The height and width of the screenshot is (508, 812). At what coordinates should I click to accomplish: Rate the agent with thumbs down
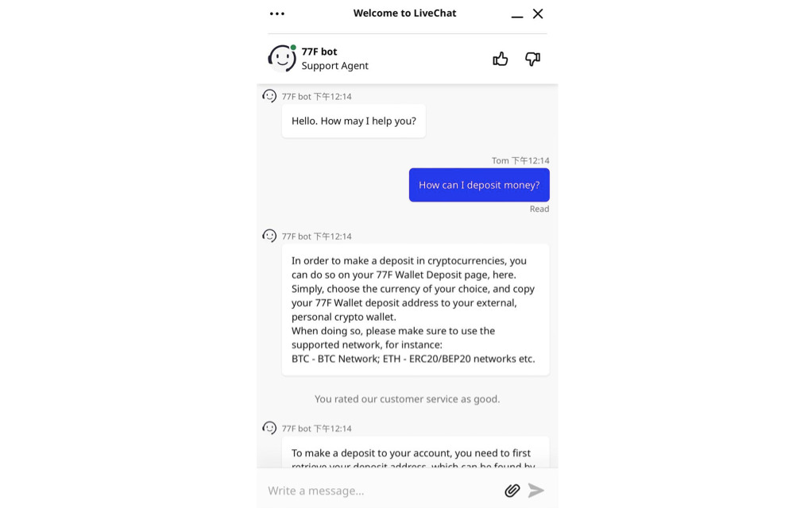[x=532, y=59]
